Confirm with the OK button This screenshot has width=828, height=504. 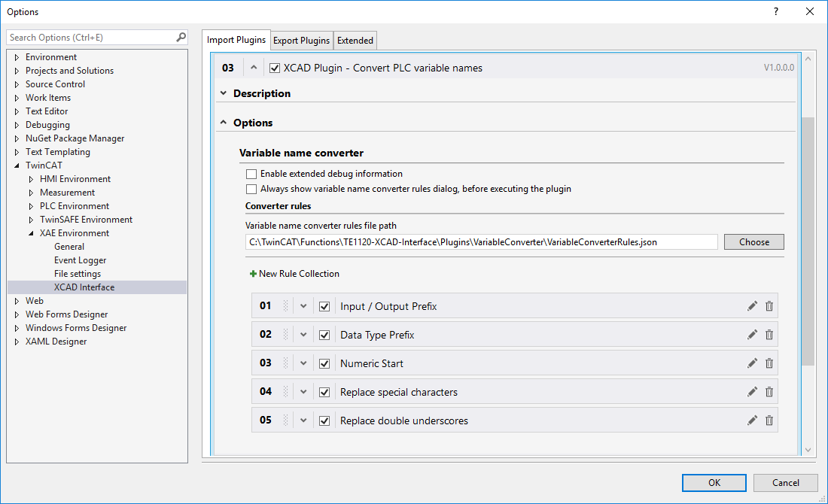(x=714, y=482)
